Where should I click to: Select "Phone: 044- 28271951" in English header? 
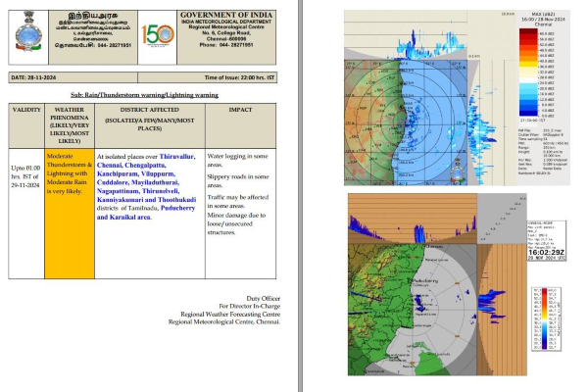click(x=226, y=45)
